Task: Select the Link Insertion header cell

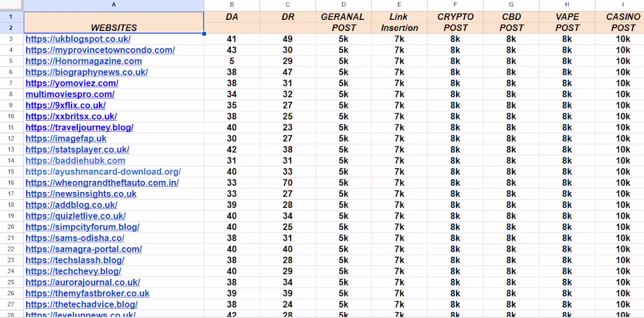Action: (x=399, y=23)
